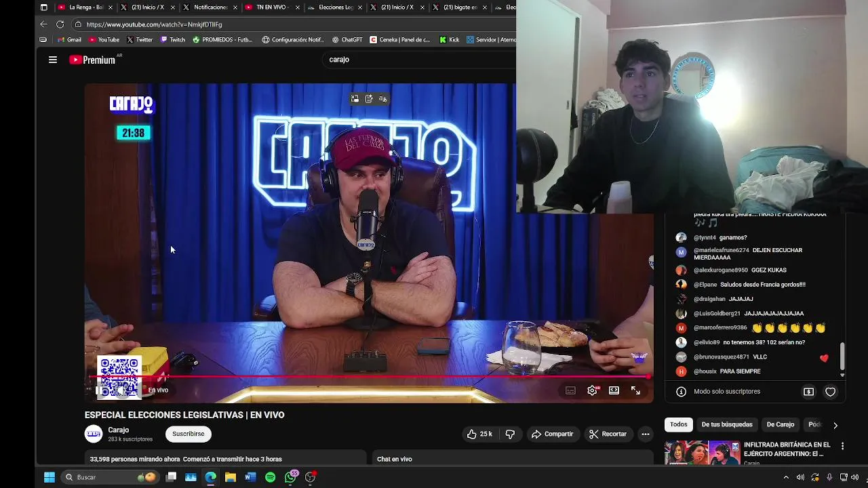
Task: Click the middle video overlay icon
Action: pyautogui.click(x=369, y=99)
